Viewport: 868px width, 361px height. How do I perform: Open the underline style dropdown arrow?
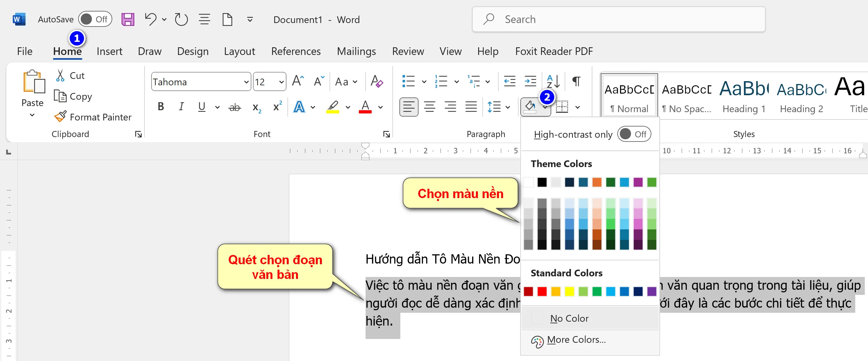coord(217,107)
